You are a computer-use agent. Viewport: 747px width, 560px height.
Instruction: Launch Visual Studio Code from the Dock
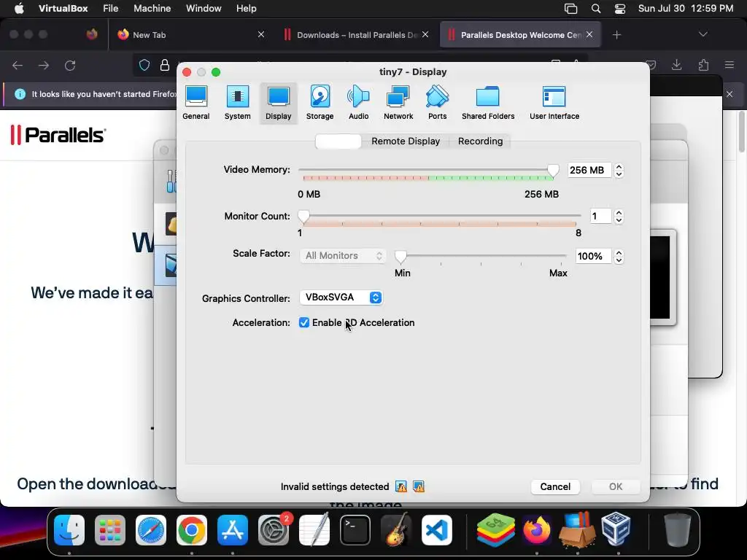(437, 530)
